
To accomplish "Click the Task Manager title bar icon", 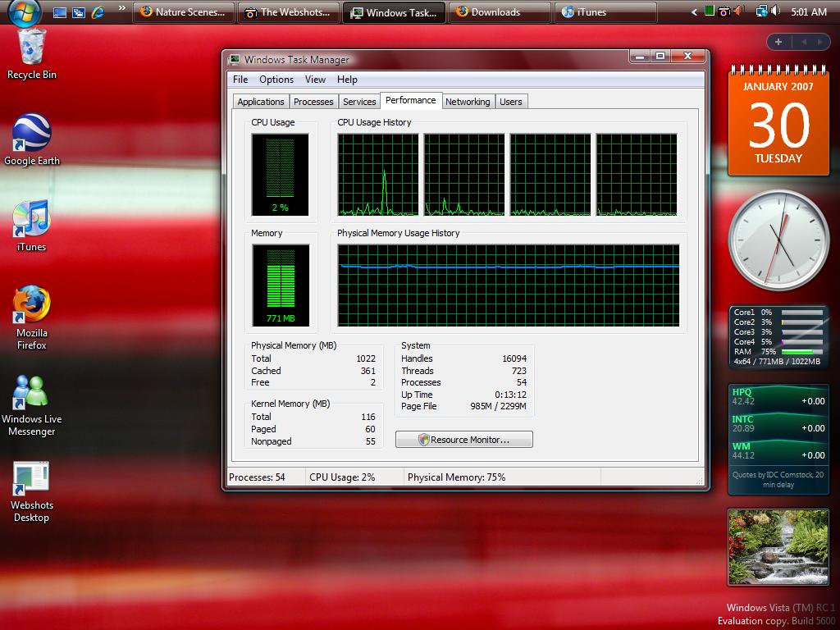I will pyautogui.click(x=234, y=59).
